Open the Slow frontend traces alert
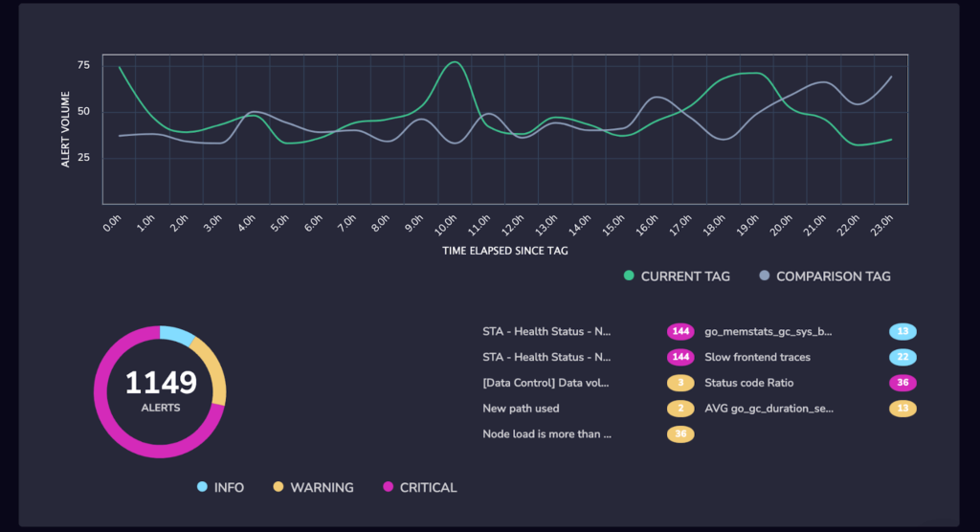This screenshot has height=532, width=980. [x=758, y=357]
